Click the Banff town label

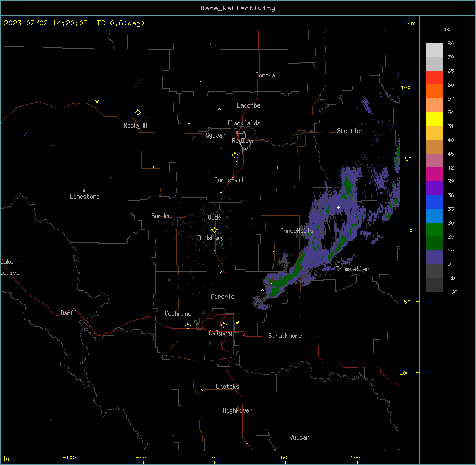(x=68, y=313)
